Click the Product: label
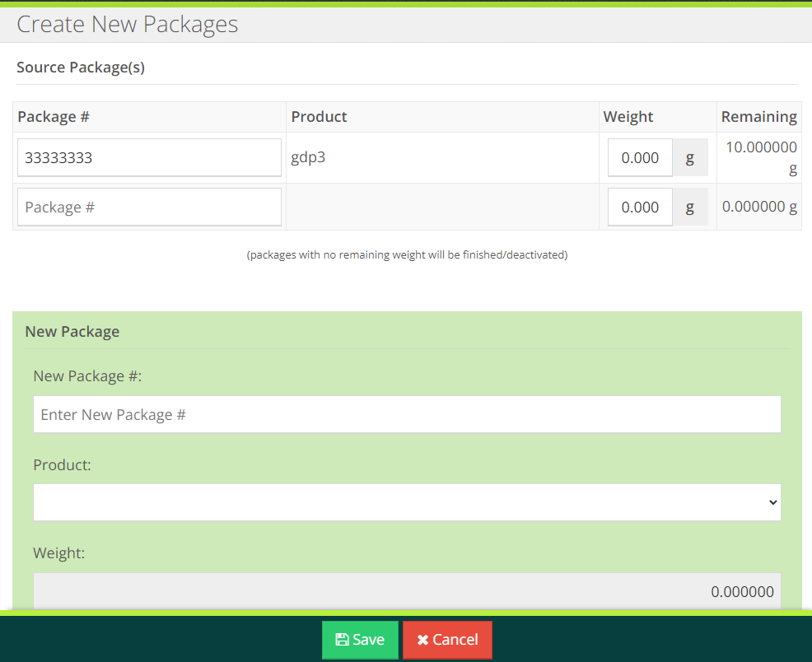This screenshot has height=662, width=812. [62, 464]
